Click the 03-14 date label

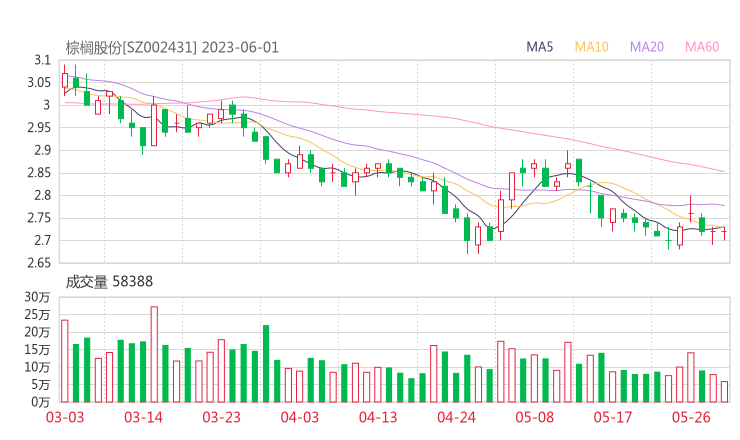point(143,417)
